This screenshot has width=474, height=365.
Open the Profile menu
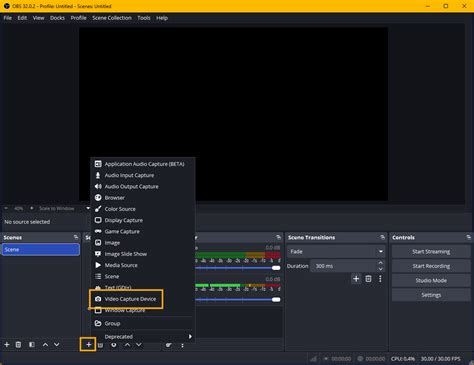[78, 18]
